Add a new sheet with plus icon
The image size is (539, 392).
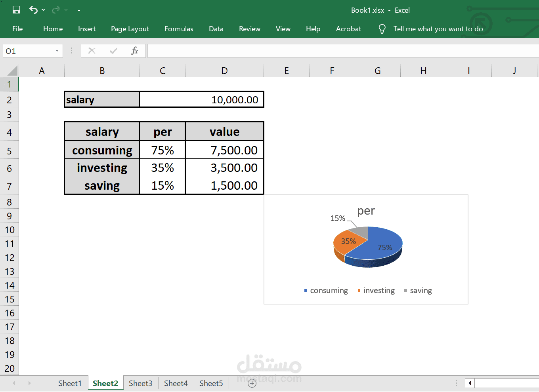point(252,383)
